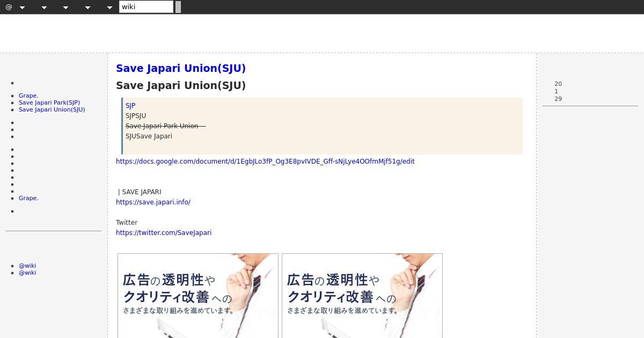
Task: Click the right advertisement banner image
Action: point(362,296)
